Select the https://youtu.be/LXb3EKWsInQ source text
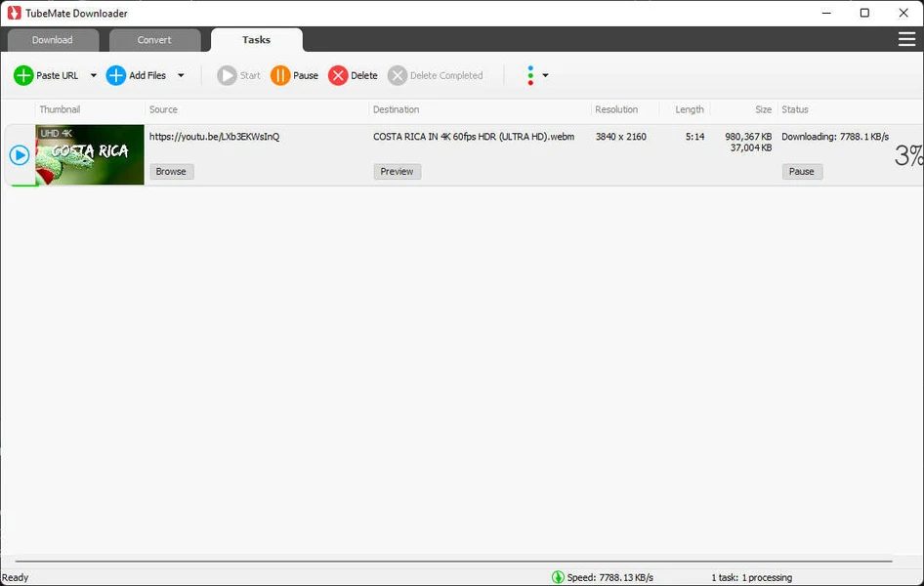Image resolution: width=924 pixels, height=586 pixels. pyautogui.click(x=215, y=137)
